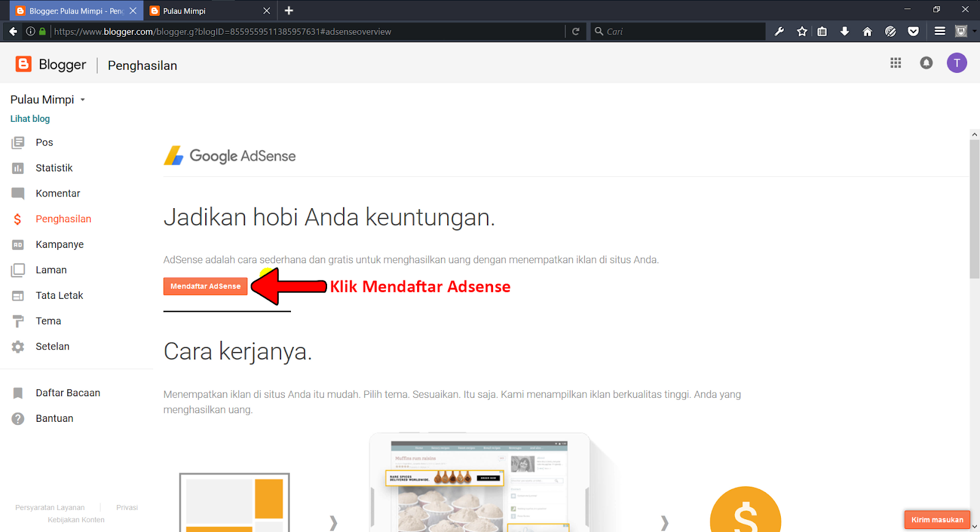
Task: Go back with browser back arrow
Action: pos(13,31)
